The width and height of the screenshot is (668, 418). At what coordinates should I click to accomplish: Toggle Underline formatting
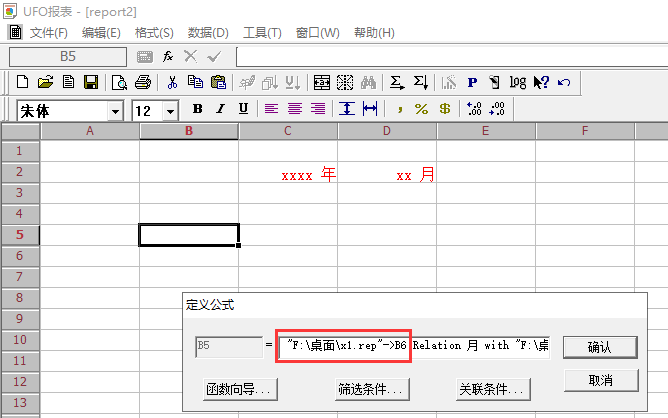click(243, 109)
